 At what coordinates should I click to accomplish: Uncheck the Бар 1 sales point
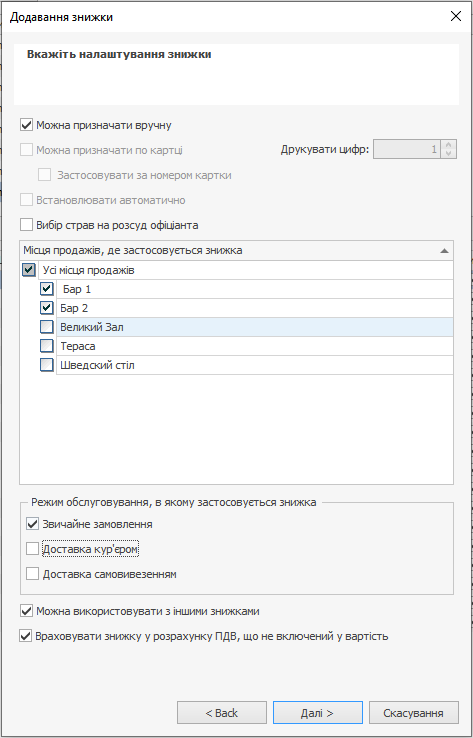47,289
